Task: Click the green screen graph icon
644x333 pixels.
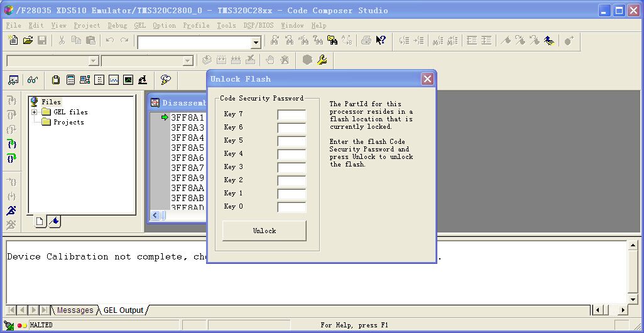Action: tap(128, 80)
